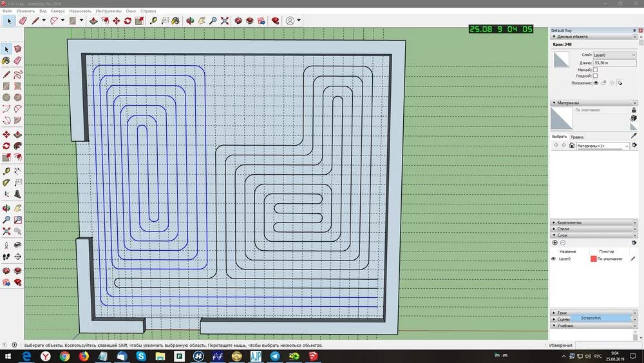
Task: Click Zoom Extents in top toolbar
Action: click(x=225, y=21)
